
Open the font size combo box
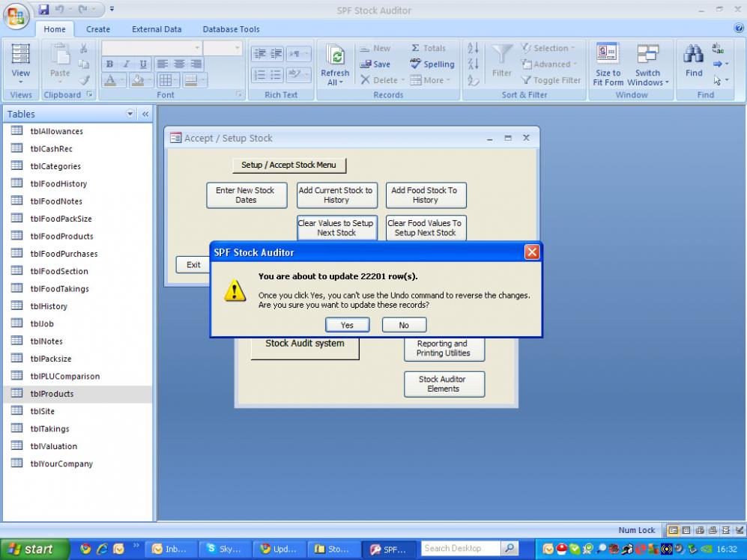(x=223, y=48)
